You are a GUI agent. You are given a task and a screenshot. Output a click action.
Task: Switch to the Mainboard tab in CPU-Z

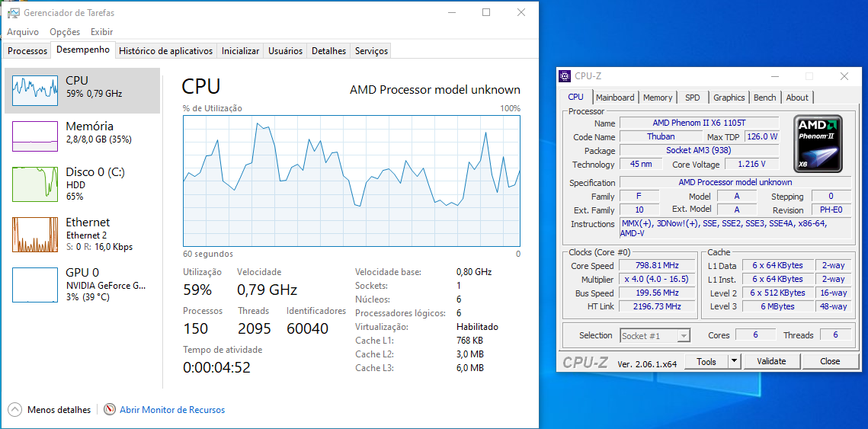[615, 98]
